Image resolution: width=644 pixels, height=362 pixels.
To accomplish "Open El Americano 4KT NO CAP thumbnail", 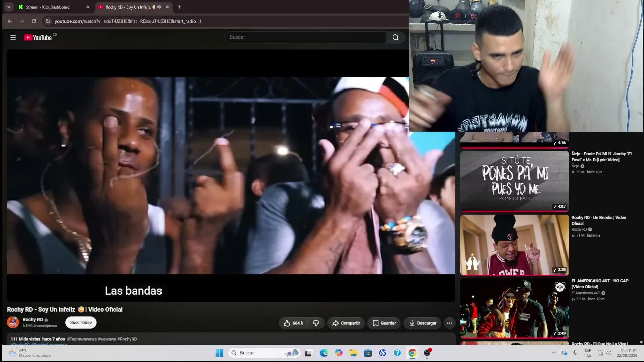I will [x=515, y=308].
